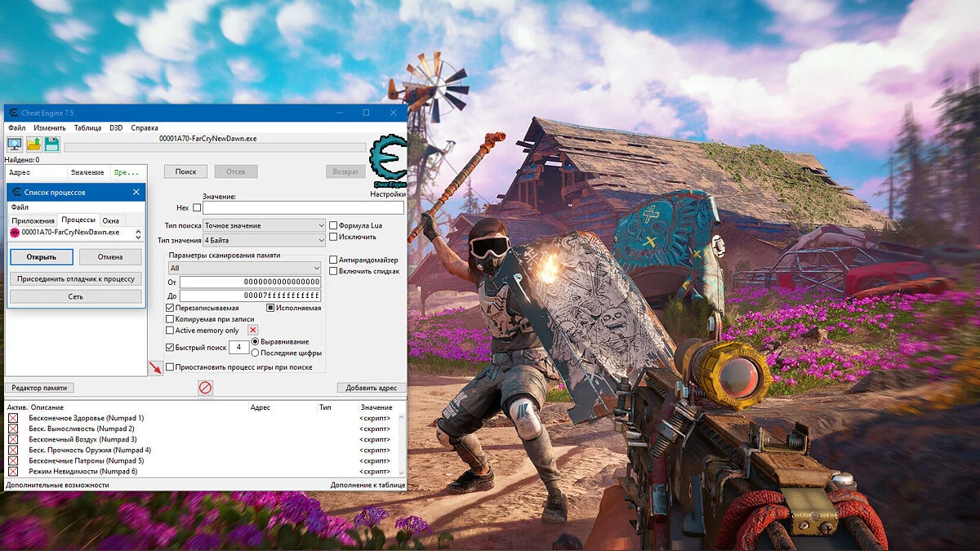Open the Таблица menu
This screenshot has height=551, width=980.
88,127
